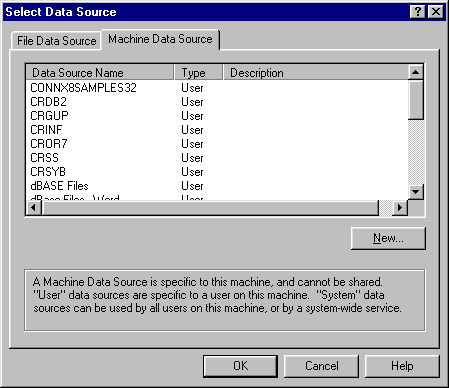Select the dBASE Files data source
The width and height of the screenshot is (449, 388).
[x=59, y=186]
